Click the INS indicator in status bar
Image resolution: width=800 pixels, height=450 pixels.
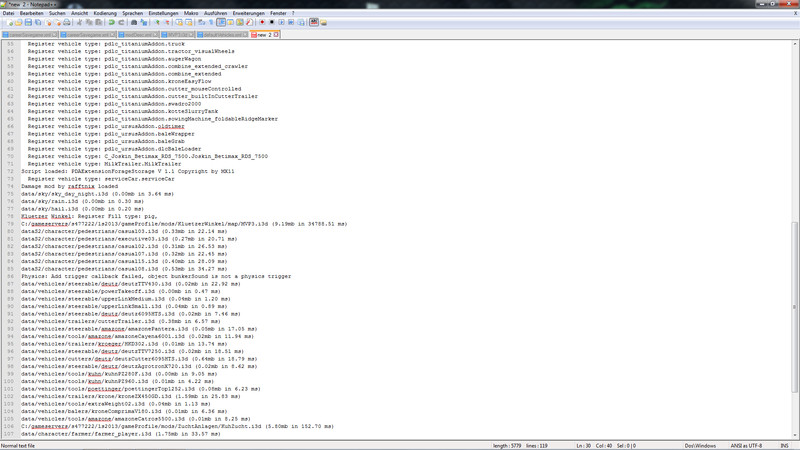(x=784, y=446)
